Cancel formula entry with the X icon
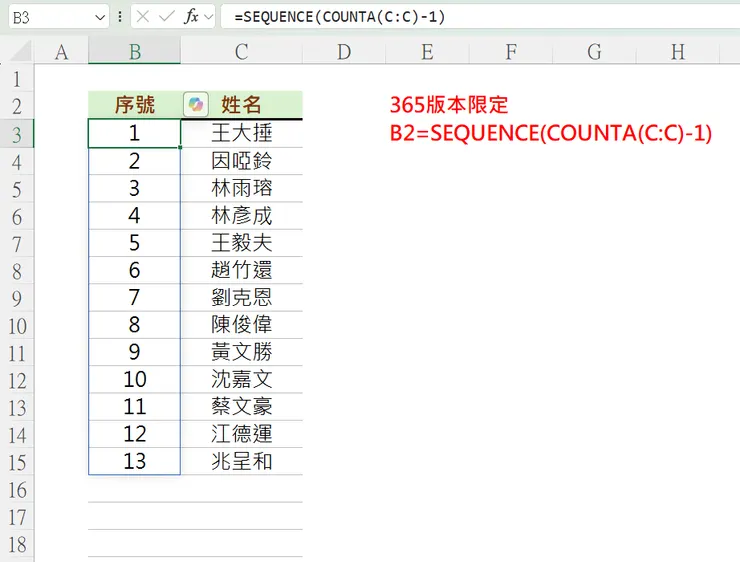This screenshot has height=562, width=740. 143,17
